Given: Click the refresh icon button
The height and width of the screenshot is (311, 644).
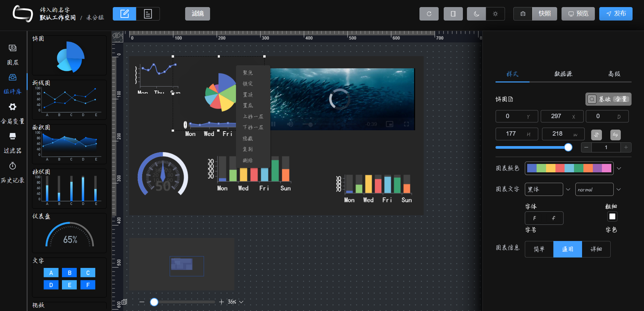Looking at the screenshot, I should click(x=429, y=14).
